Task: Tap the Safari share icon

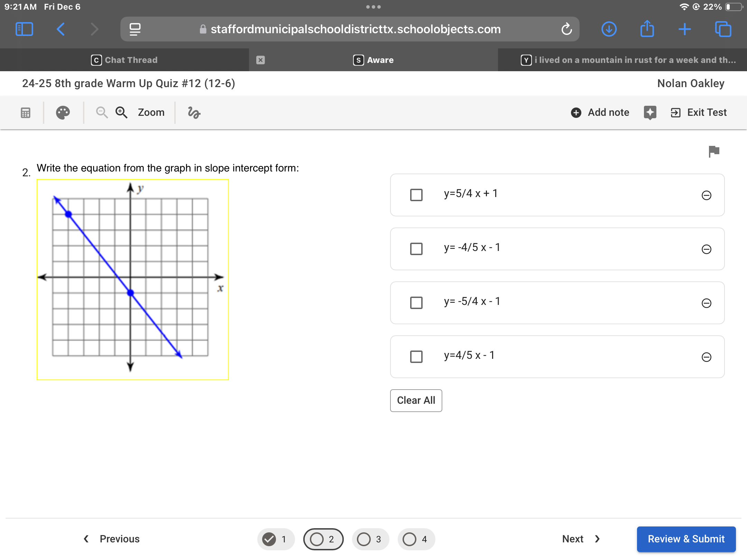Action: tap(647, 29)
